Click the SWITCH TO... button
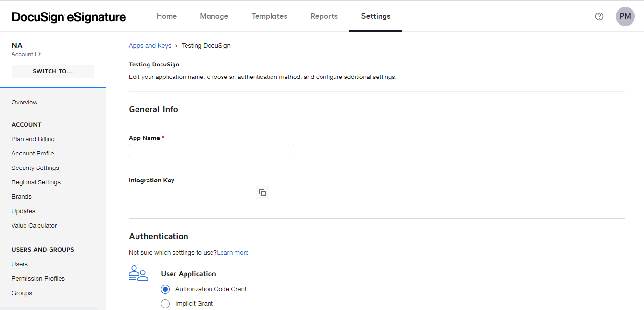 point(53,71)
